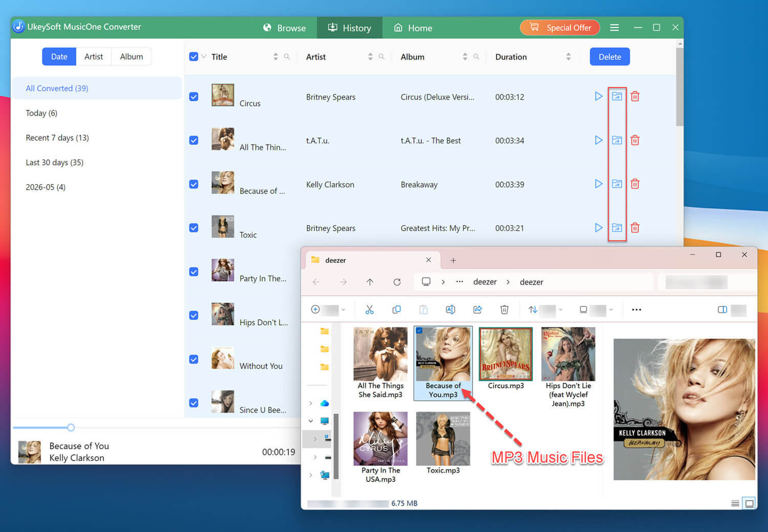The image size is (768, 532).
Task: Click the blue Delete button
Action: pyautogui.click(x=610, y=57)
